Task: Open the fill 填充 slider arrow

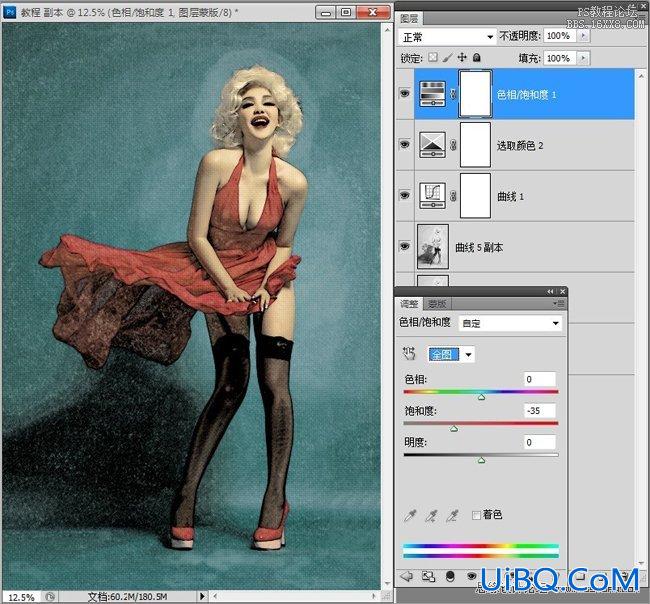Action: click(583, 58)
